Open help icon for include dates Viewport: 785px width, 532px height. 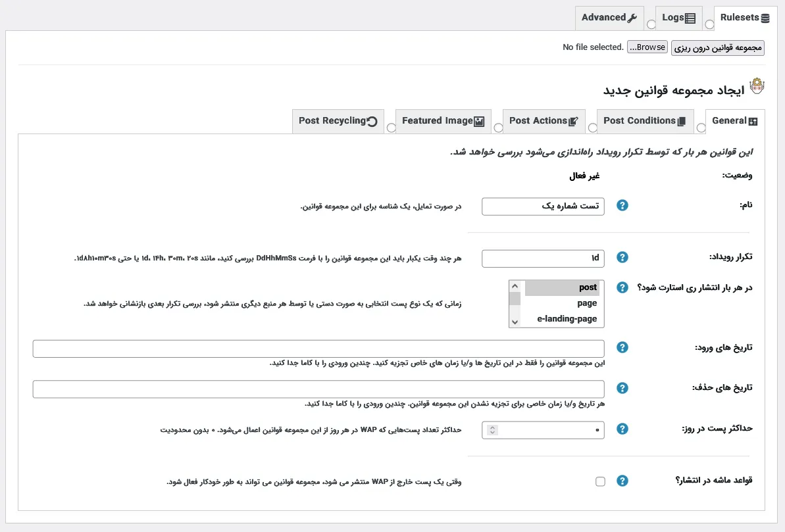point(622,347)
